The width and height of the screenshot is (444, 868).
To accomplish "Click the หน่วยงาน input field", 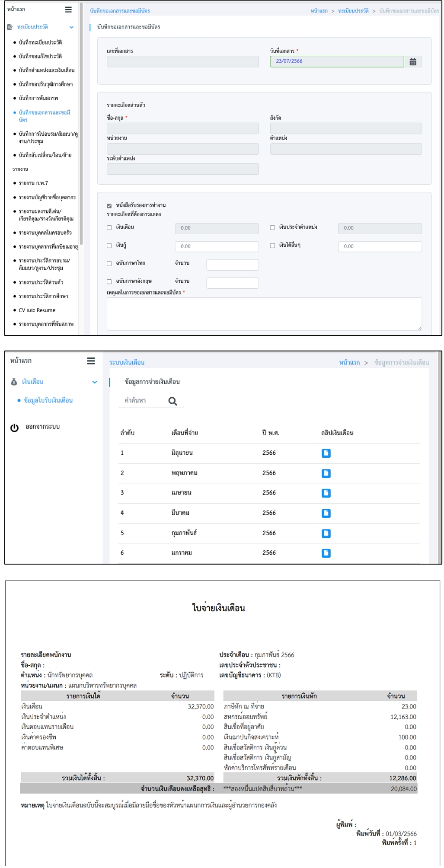I will pos(182,149).
